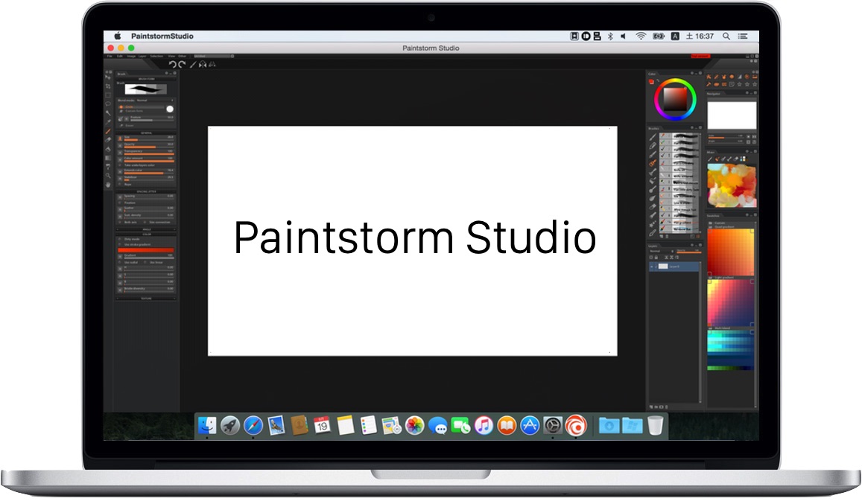Open the Image menu

pyautogui.click(x=130, y=56)
